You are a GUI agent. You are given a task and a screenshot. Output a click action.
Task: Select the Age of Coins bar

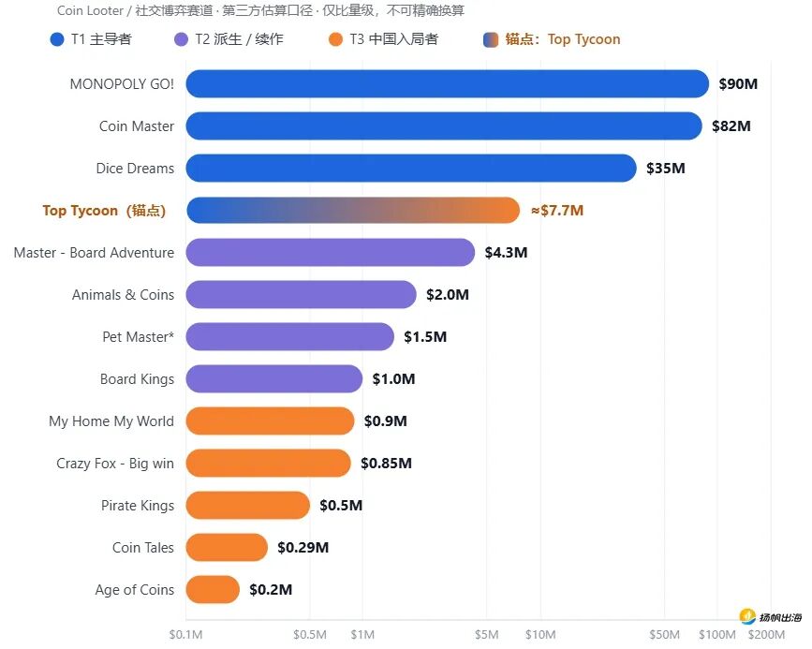213,589
